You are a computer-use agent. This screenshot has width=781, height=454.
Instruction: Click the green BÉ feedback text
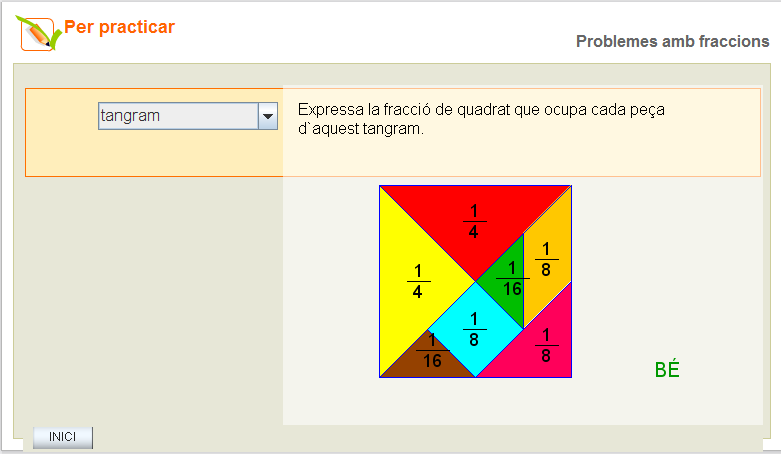coord(667,370)
